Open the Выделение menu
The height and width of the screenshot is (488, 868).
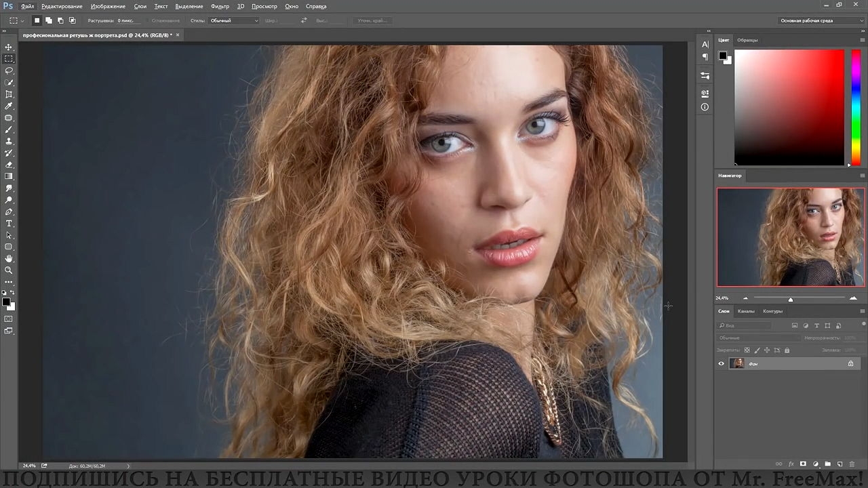pyautogui.click(x=189, y=6)
